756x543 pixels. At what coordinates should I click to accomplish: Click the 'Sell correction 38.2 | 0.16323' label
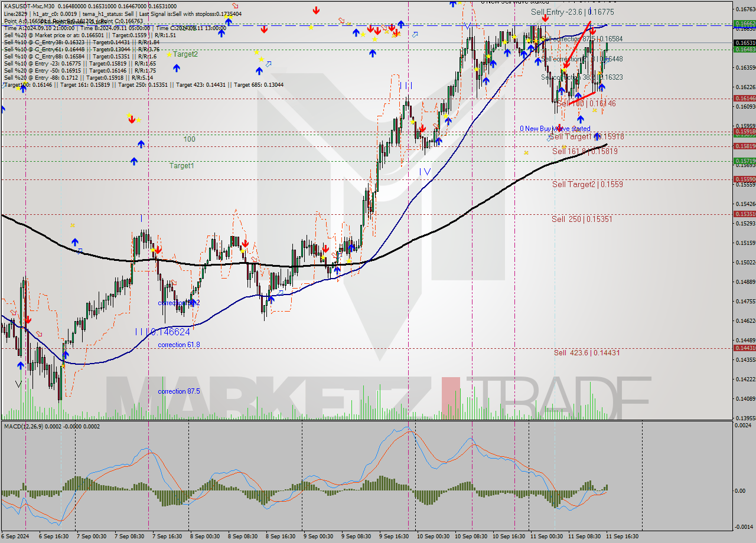pyautogui.click(x=582, y=77)
